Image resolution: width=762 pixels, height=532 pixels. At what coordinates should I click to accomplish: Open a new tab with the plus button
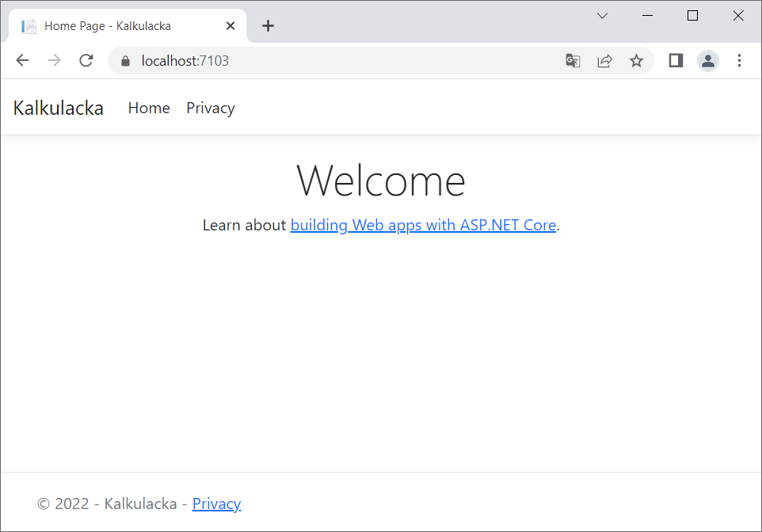coord(268,26)
